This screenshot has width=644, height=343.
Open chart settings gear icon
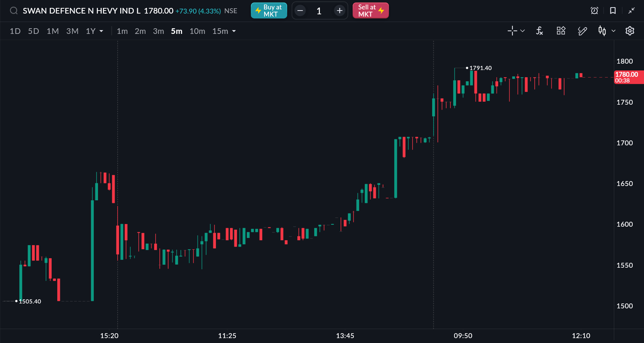pyautogui.click(x=630, y=31)
